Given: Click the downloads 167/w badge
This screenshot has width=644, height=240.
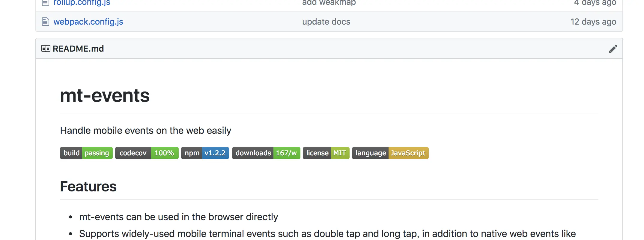Looking at the screenshot, I should click(x=266, y=153).
